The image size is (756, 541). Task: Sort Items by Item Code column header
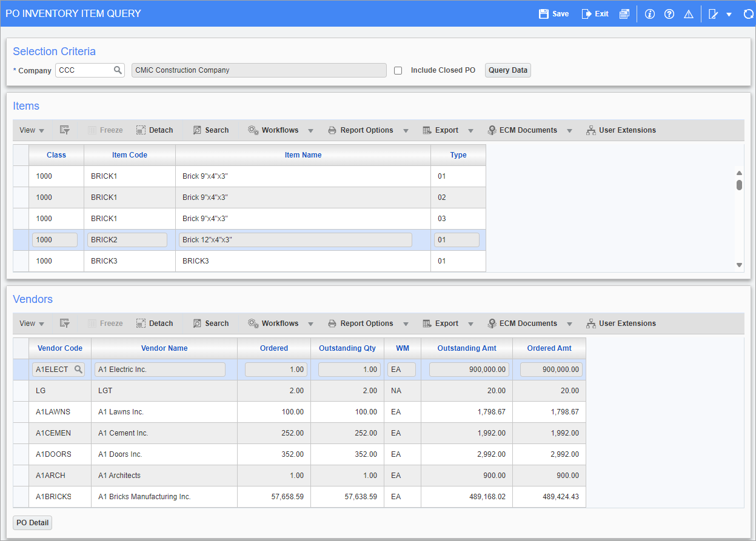tap(130, 155)
